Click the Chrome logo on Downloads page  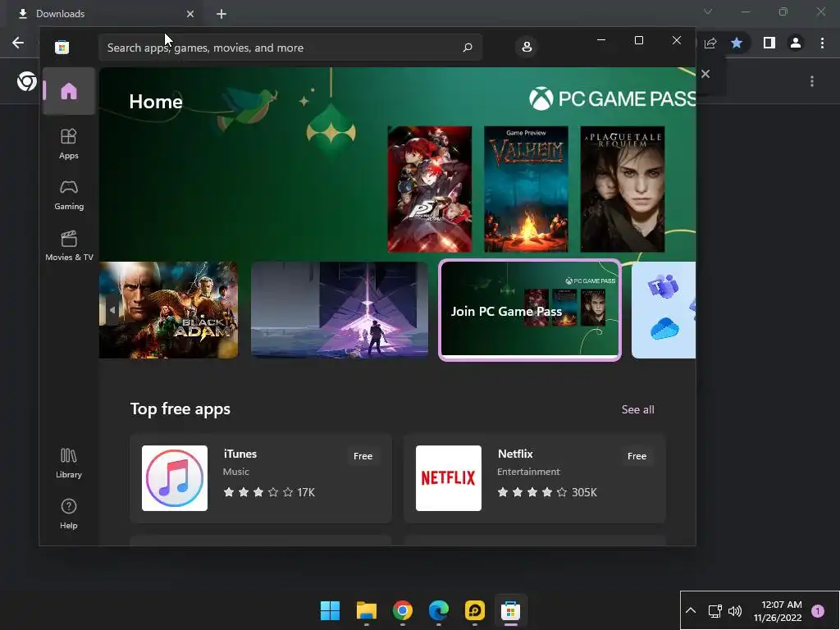pos(27,81)
